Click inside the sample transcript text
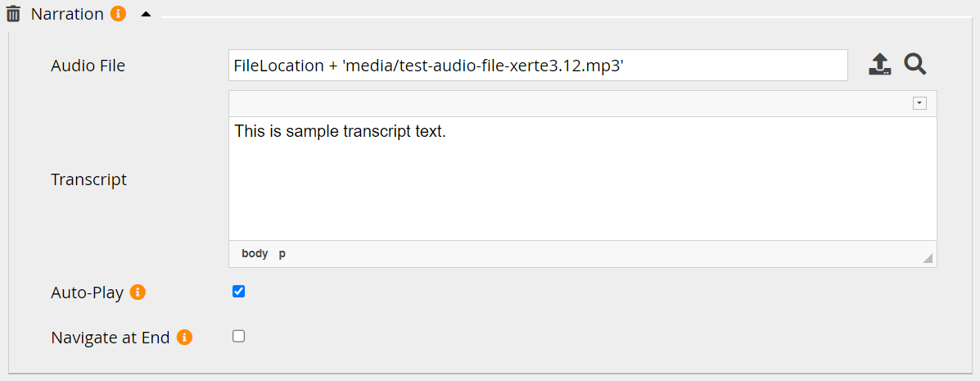 pos(340,132)
